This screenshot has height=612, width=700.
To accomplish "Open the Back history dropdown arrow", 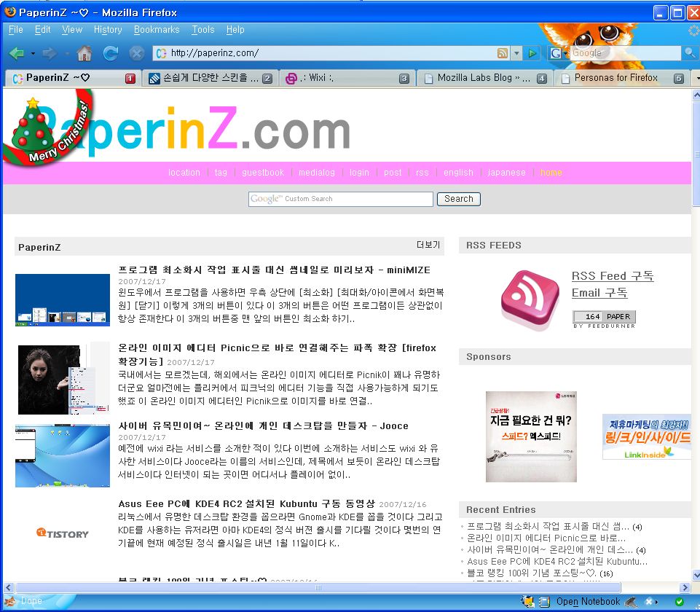I will [x=33, y=54].
